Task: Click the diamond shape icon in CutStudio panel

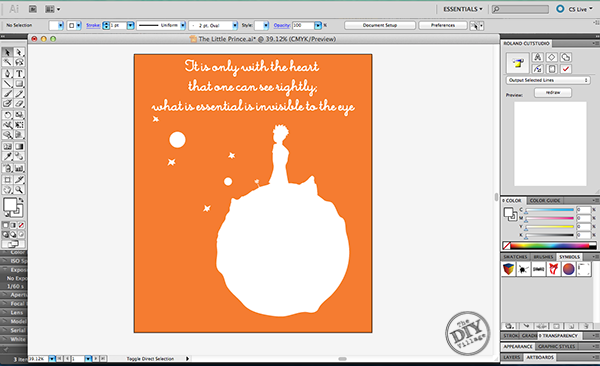Action: coord(551,57)
